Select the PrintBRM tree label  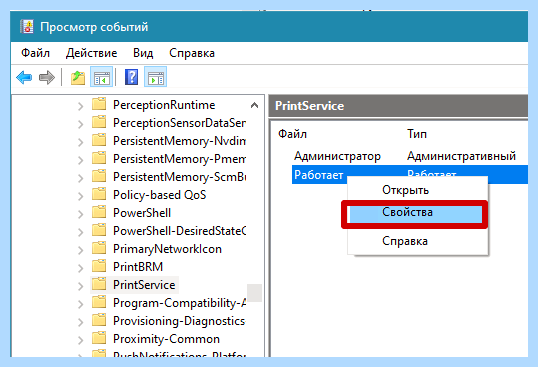(x=138, y=267)
